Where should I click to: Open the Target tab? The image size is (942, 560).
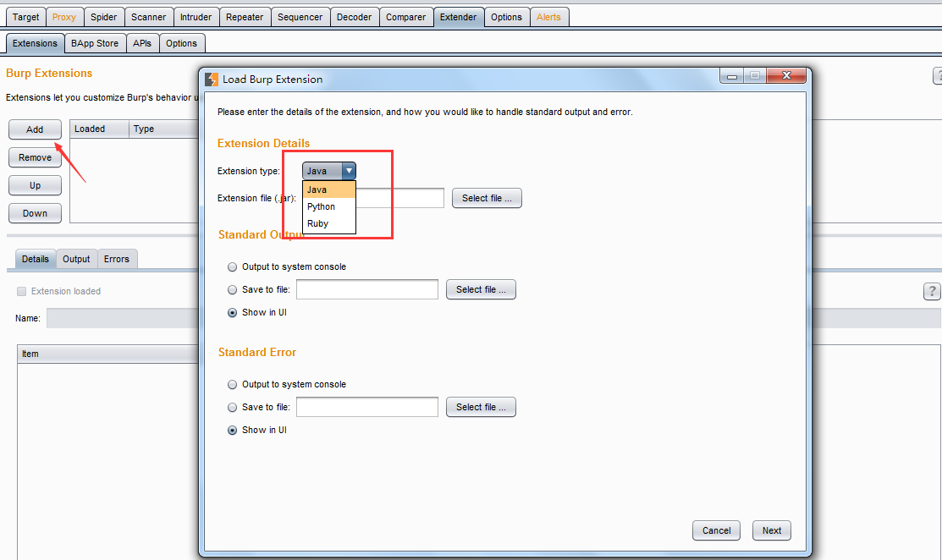tap(26, 17)
